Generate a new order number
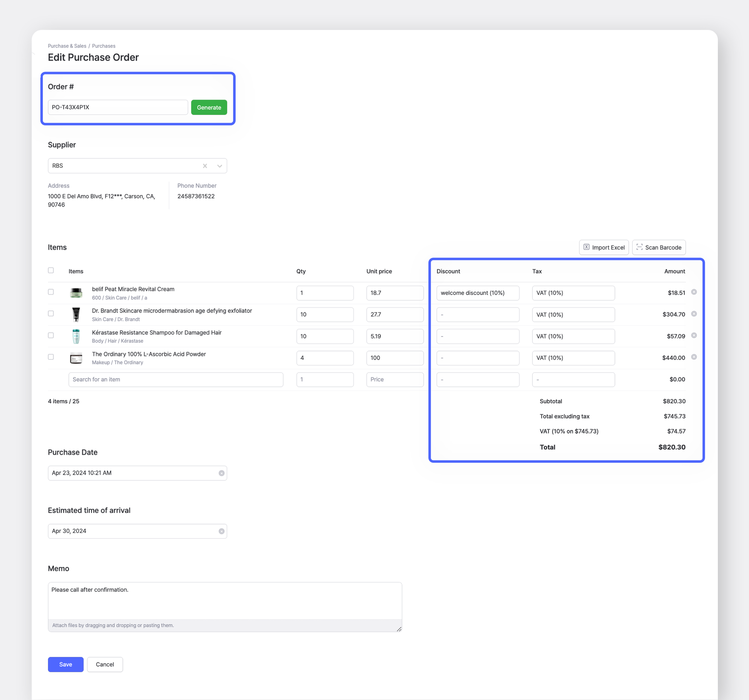The width and height of the screenshot is (749, 700). (209, 107)
